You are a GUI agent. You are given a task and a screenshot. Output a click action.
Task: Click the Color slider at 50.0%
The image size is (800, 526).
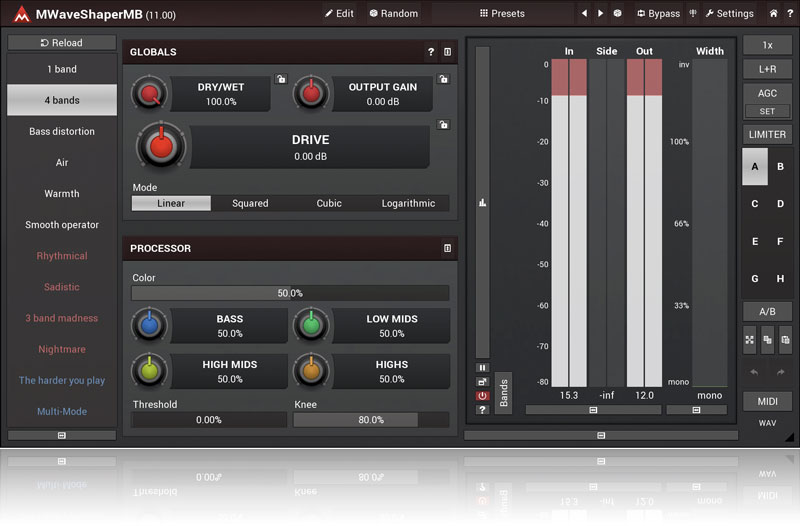coord(290,293)
